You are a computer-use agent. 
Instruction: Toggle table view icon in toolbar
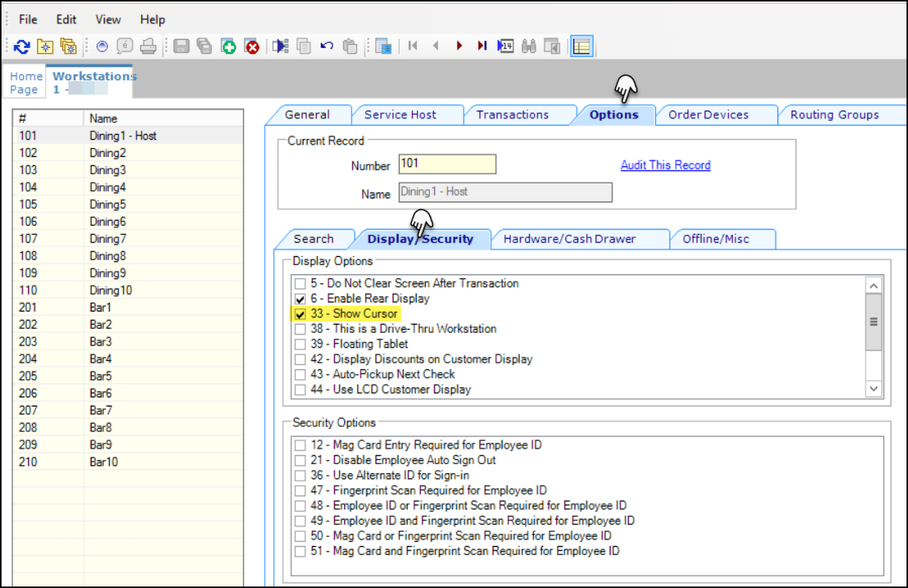pos(581,47)
